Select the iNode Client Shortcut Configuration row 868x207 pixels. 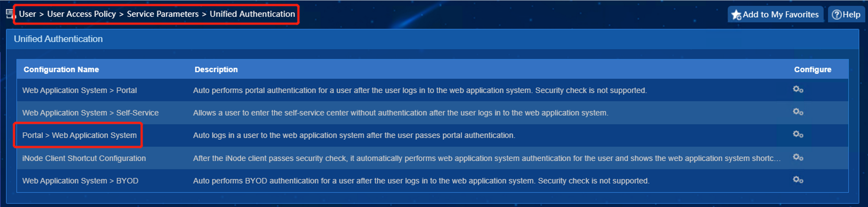(x=433, y=158)
